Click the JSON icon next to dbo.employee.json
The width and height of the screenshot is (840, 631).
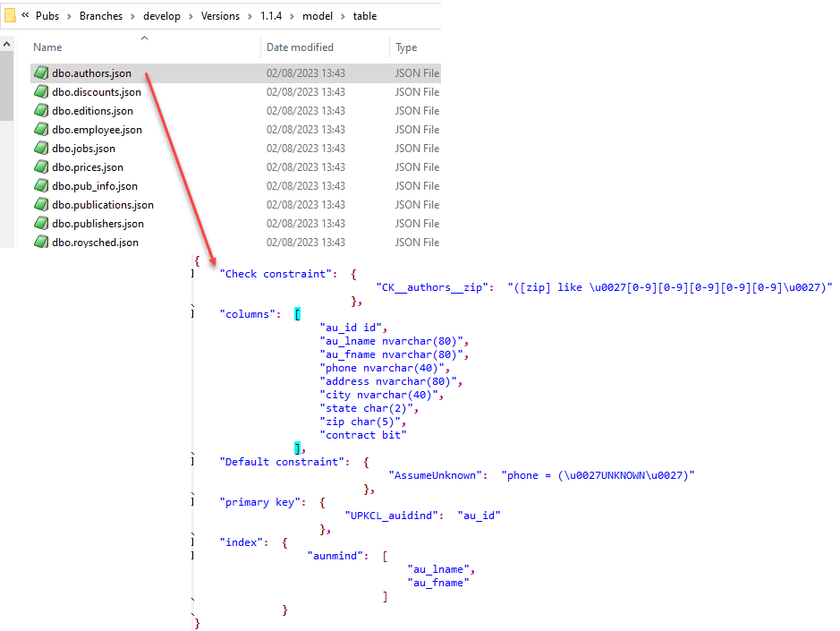point(41,129)
